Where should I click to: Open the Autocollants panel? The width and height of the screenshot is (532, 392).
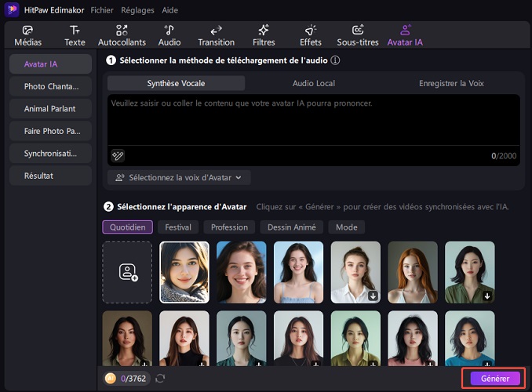click(122, 35)
